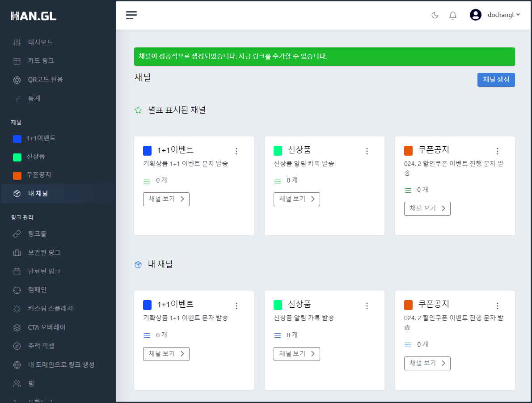The height and width of the screenshot is (403, 532).
Task: Click the 통계 bar chart icon
Action: coord(17,99)
